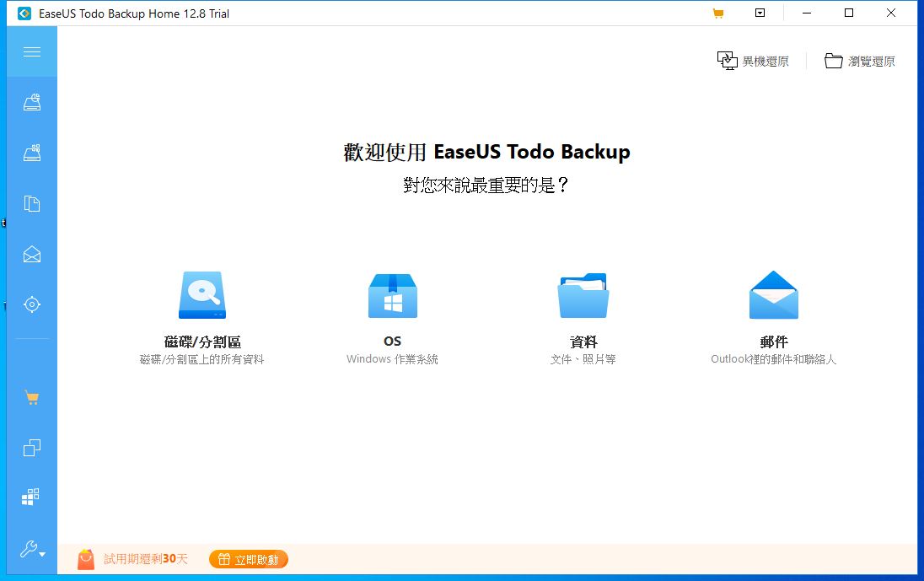
Task: Click the 資料 heading text
Action: [583, 342]
